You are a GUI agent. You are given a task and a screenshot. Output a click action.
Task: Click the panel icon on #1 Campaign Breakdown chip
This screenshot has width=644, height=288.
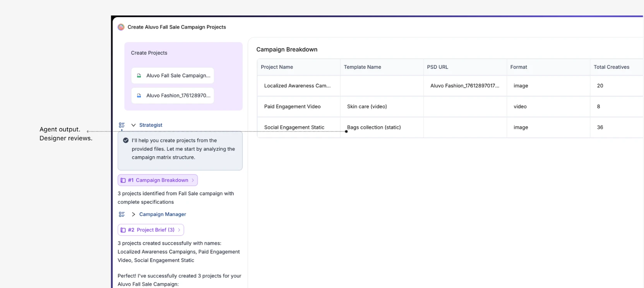(123, 180)
